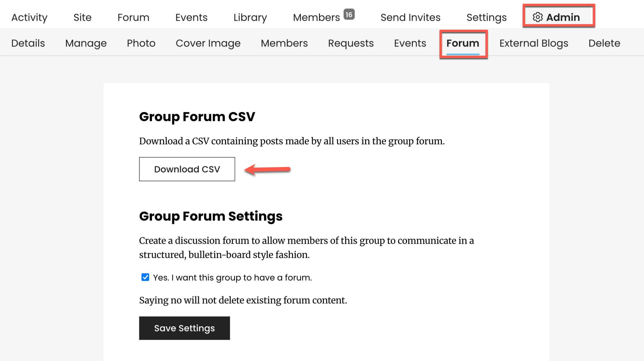Click the 'Yes. I want this group' label
Image resolution: width=644 pixels, height=361 pixels.
232,277
